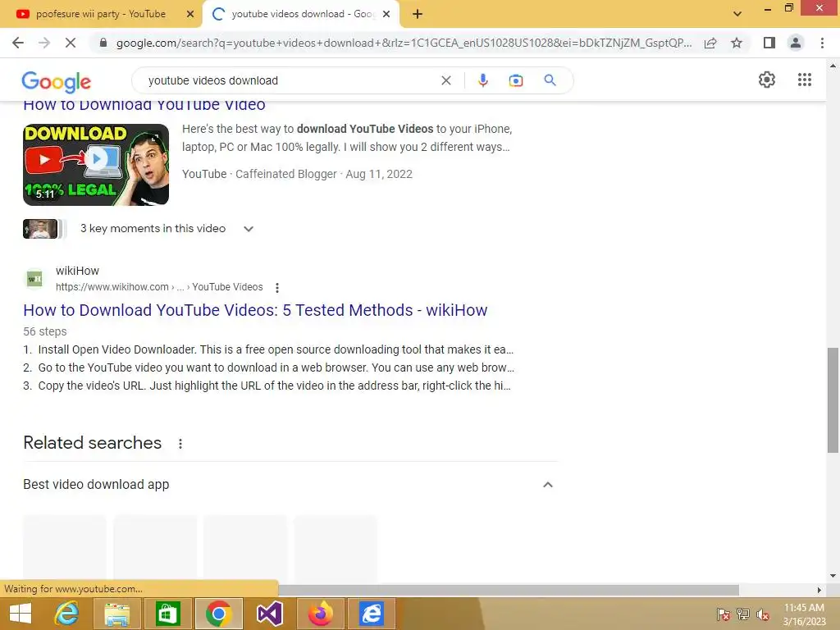
Task: Click the forward navigation arrow
Action: 44,43
